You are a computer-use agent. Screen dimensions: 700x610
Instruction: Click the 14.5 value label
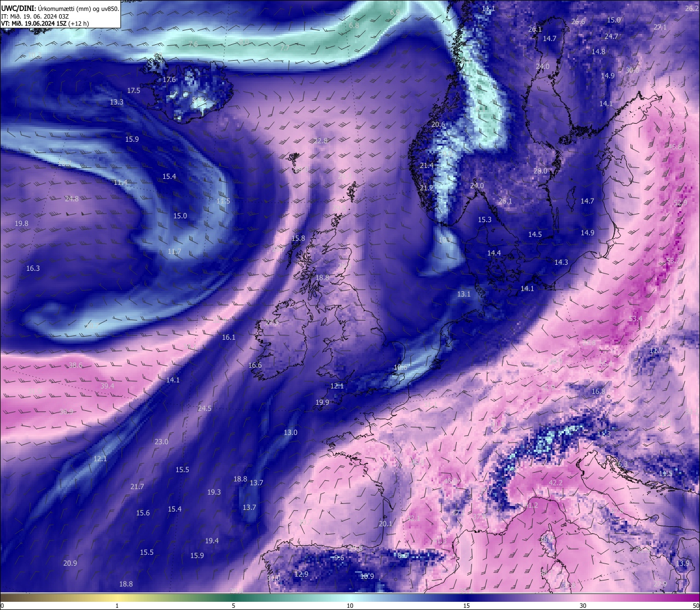pos(535,235)
